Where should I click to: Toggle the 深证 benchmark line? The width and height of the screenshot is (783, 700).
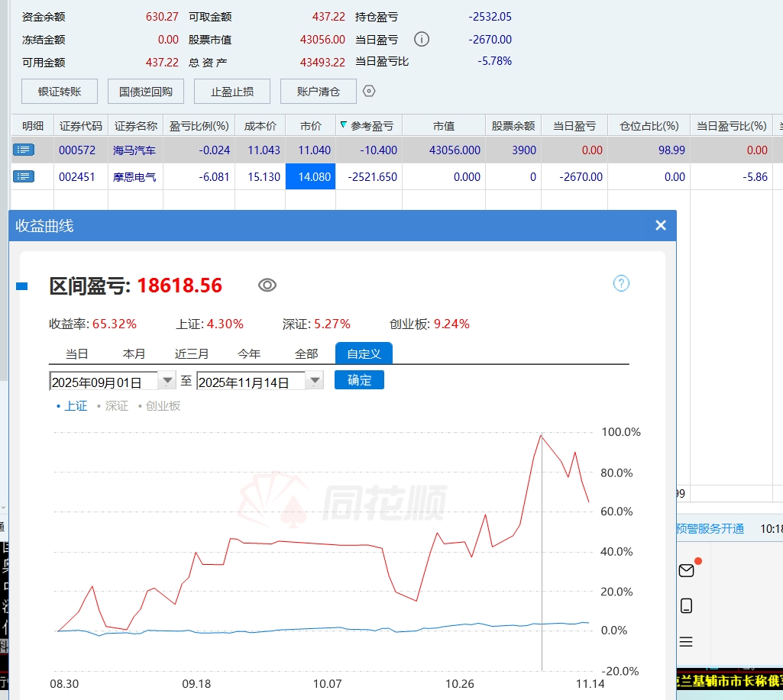pos(113,405)
